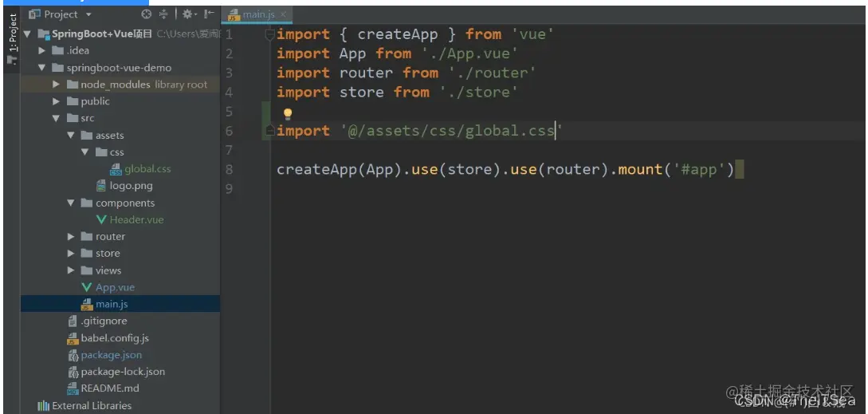The image size is (868, 414).
Task: Expand the router folder
Action: [x=71, y=237]
